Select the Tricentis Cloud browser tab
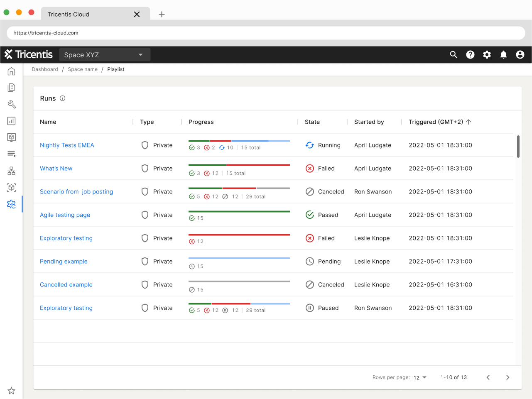The image size is (532, 399). tap(95, 14)
